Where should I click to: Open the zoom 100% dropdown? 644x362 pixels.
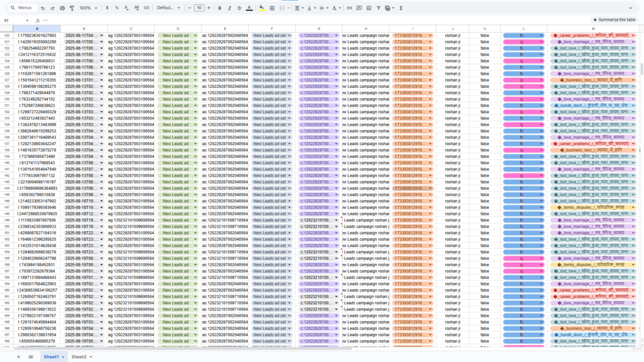pyautogui.click(x=87, y=8)
